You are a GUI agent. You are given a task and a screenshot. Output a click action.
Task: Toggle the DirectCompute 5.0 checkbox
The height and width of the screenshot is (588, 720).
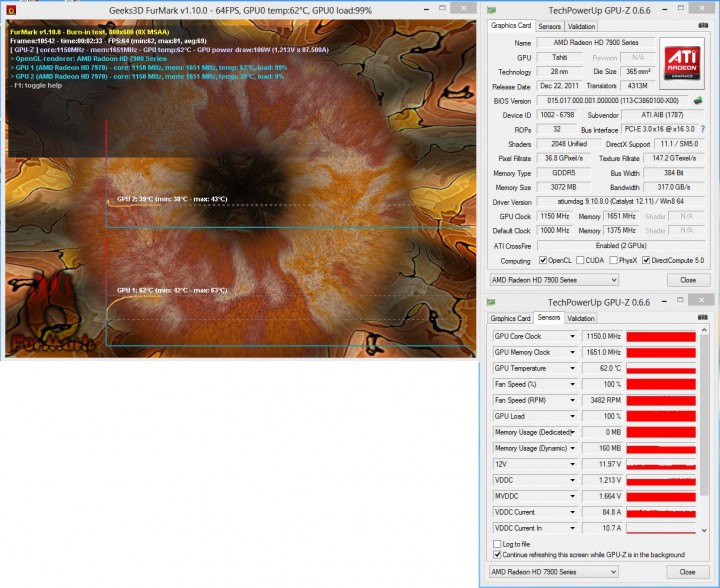[646, 260]
